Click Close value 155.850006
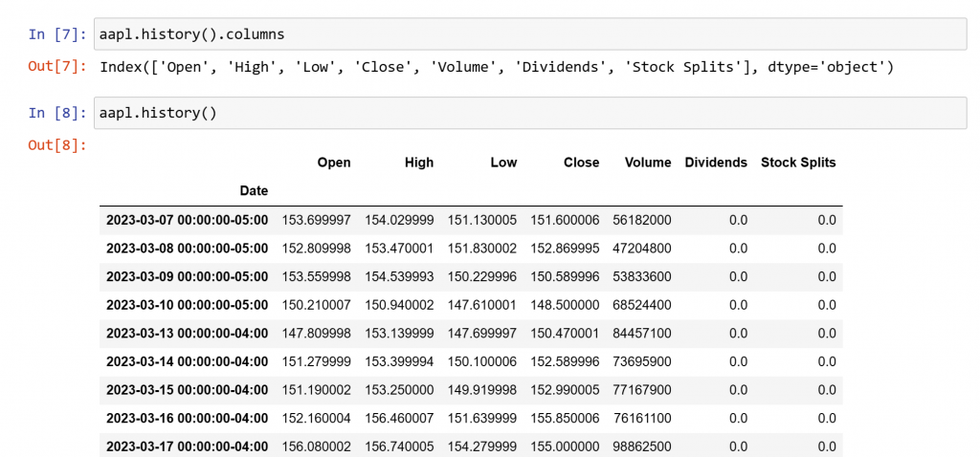This screenshot has height=457, width=980. (565, 419)
